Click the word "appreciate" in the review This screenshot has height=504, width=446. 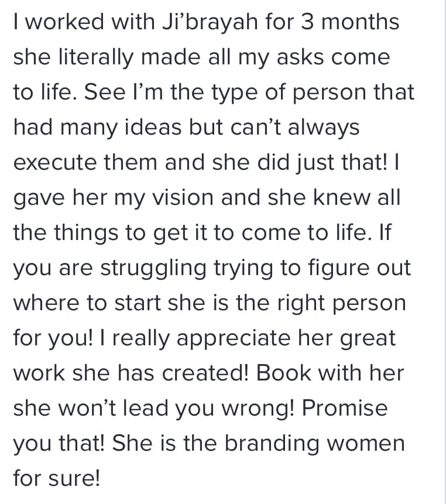point(234,339)
